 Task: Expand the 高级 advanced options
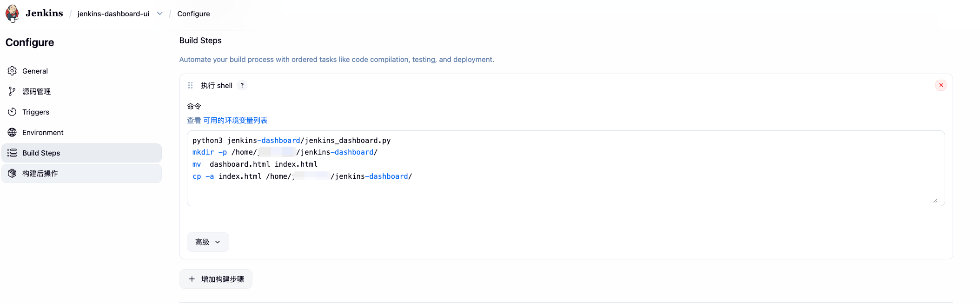[x=208, y=242]
